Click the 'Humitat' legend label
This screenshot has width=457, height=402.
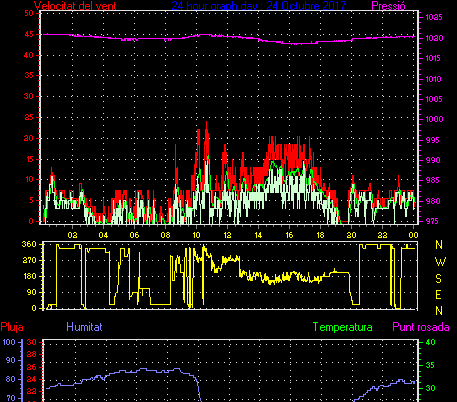[84, 327]
